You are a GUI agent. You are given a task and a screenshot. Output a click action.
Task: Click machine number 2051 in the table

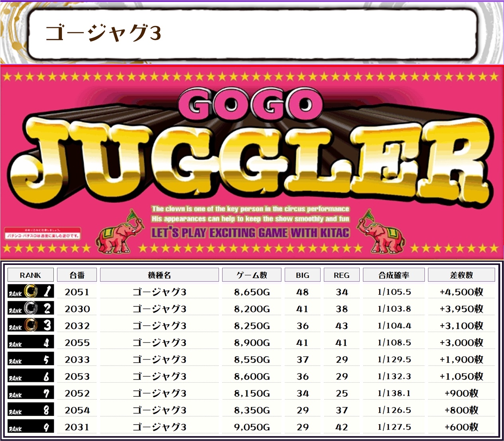[77, 292]
